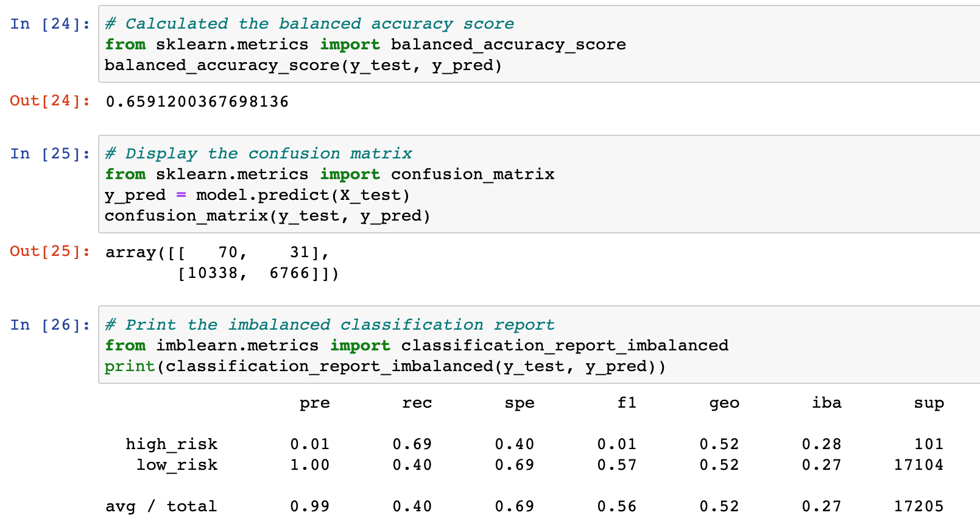This screenshot has width=980, height=532.
Task: Select the In [25] cell prompt label
Action: (50, 154)
